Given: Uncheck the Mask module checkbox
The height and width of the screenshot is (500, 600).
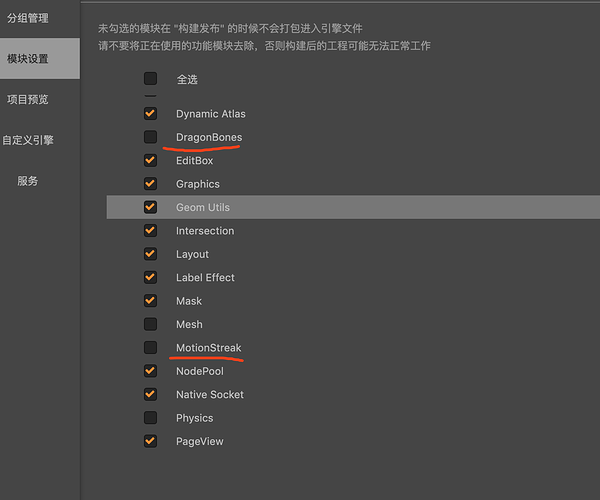Looking at the screenshot, I should [x=150, y=301].
